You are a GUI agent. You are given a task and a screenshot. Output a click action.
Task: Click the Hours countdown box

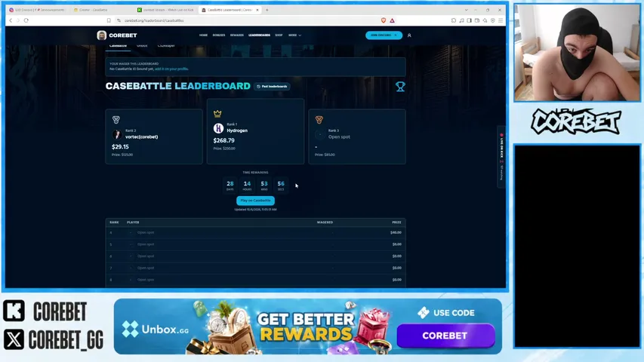pos(247,185)
